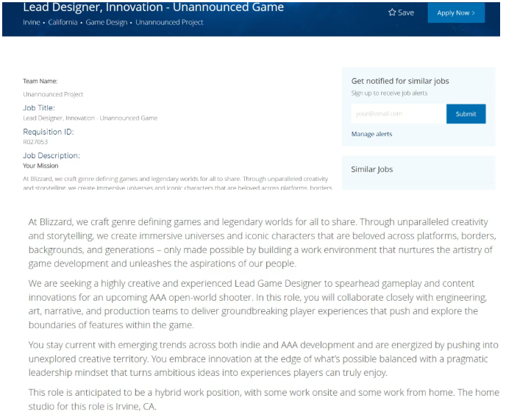506x420 pixels.
Task: Click the Get notified for similar jobs heading
Action: click(x=400, y=81)
